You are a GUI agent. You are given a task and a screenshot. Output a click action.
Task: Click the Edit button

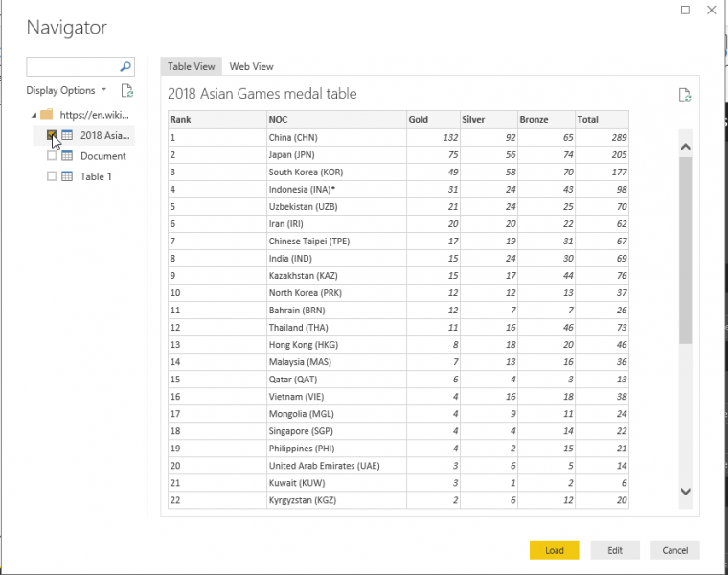615,550
